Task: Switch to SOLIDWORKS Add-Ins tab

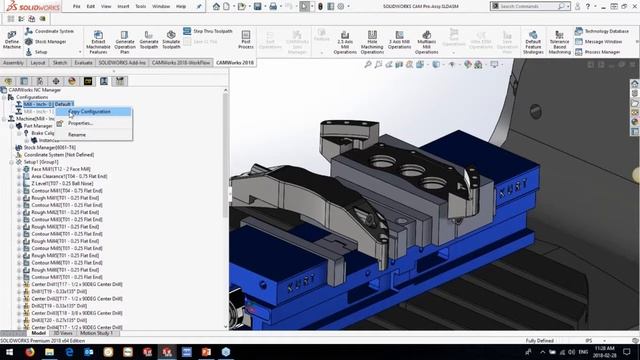Action: (x=122, y=62)
